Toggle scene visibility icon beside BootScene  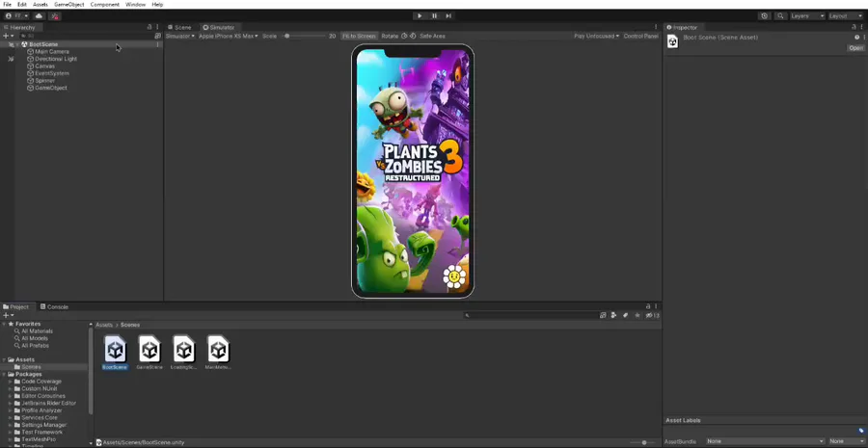11,44
